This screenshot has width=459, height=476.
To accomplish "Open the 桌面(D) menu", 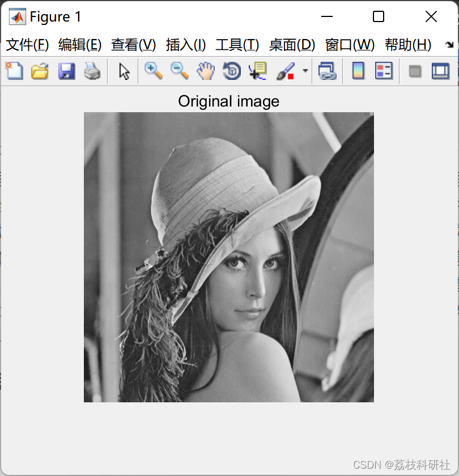I will coord(292,45).
